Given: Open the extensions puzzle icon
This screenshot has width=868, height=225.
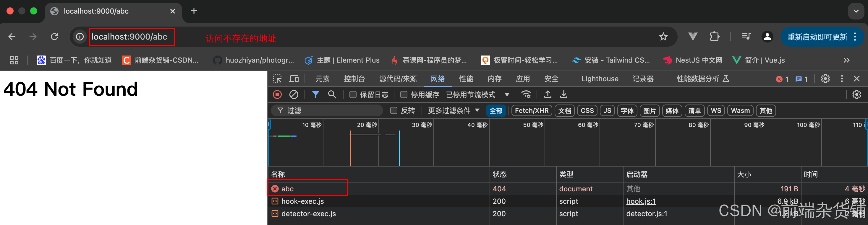Looking at the screenshot, I should [x=714, y=36].
